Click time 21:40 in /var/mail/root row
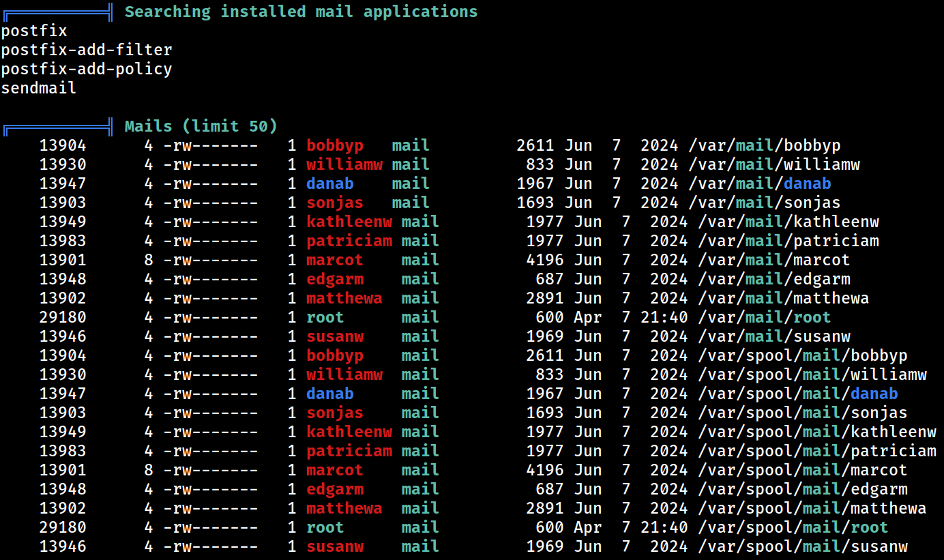 point(664,317)
